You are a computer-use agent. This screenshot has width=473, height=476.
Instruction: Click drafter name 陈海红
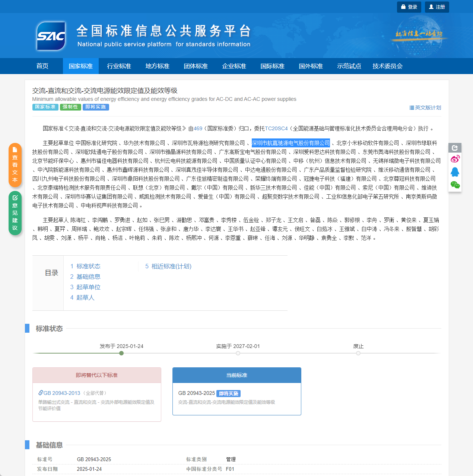(78, 220)
